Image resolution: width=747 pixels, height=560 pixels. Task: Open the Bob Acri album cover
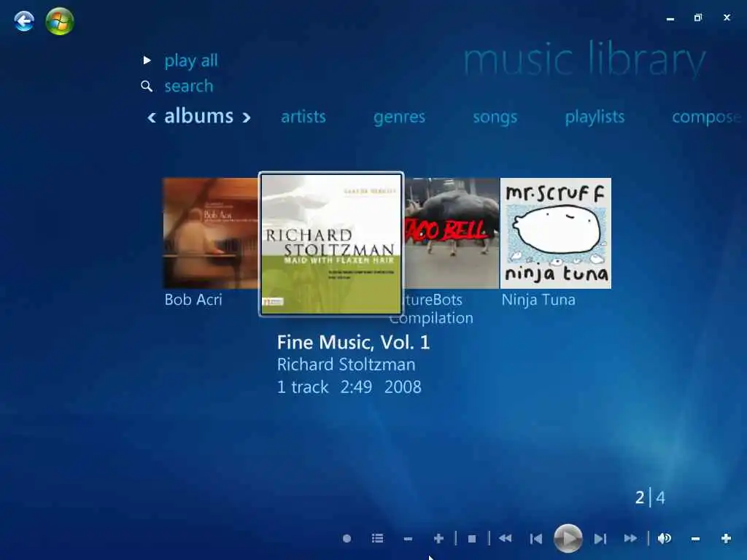(210, 233)
